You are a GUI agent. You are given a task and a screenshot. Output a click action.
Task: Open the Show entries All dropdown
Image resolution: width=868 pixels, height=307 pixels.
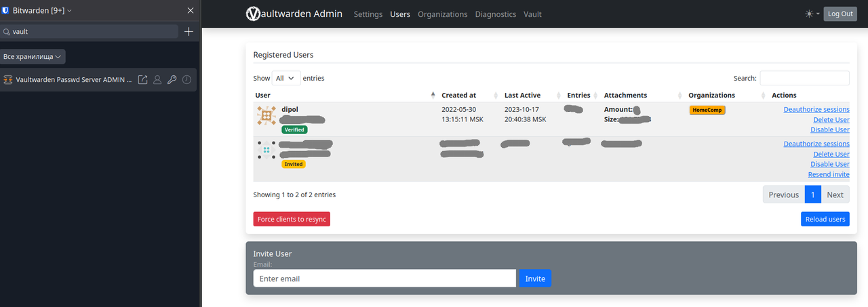tap(286, 78)
